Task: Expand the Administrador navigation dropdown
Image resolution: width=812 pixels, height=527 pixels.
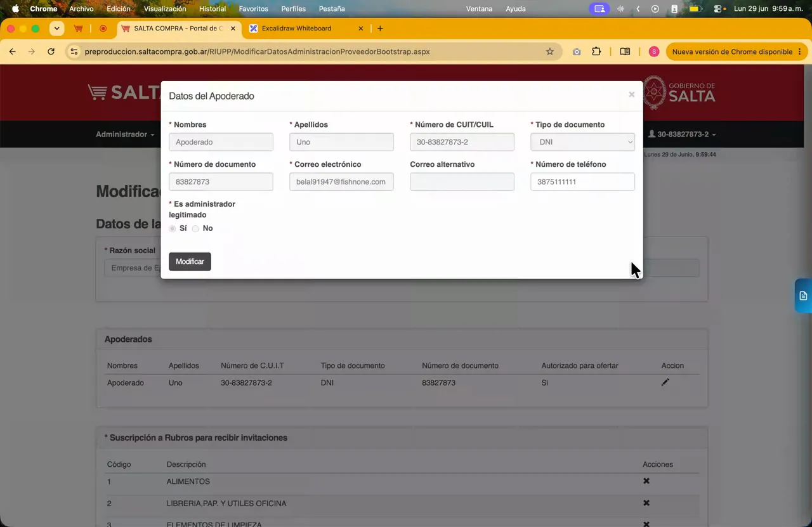Action: click(x=125, y=134)
